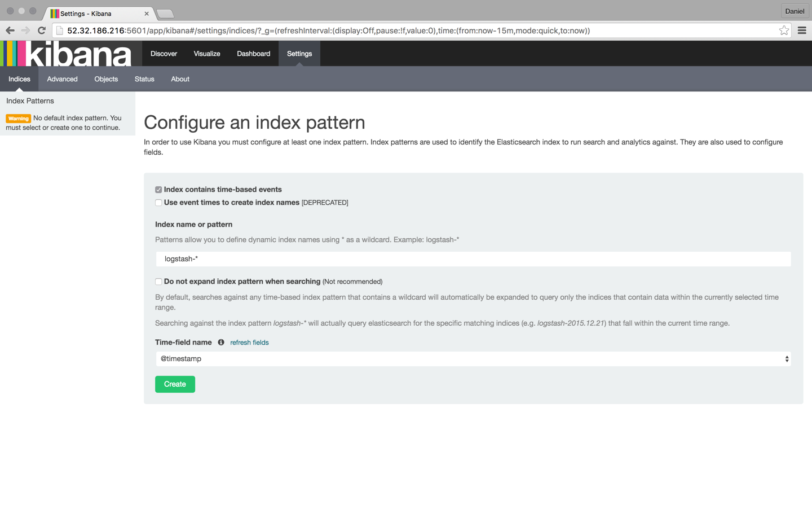Click the back navigation arrow
This screenshot has height=508, width=812.
pos(10,30)
